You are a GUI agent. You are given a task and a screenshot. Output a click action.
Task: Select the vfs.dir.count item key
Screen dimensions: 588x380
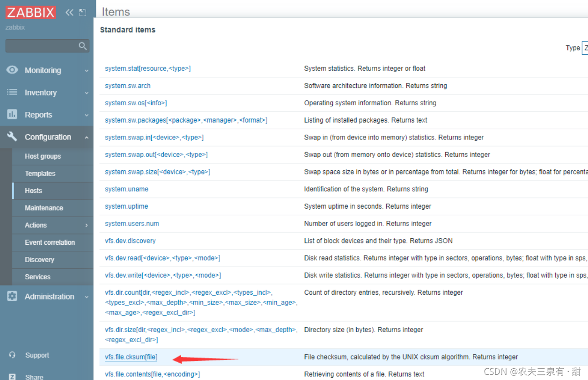(x=201, y=302)
